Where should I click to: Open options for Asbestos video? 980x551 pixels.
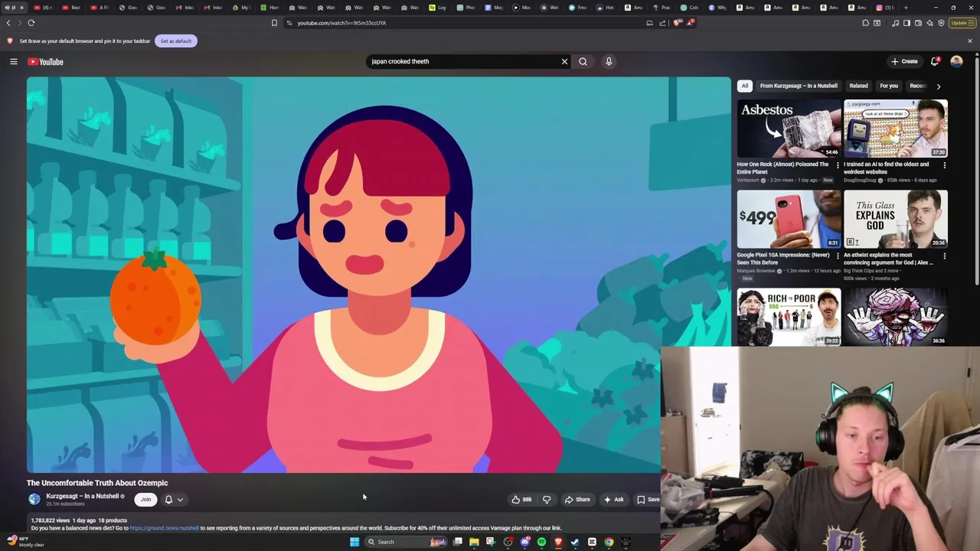(x=837, y=165)
